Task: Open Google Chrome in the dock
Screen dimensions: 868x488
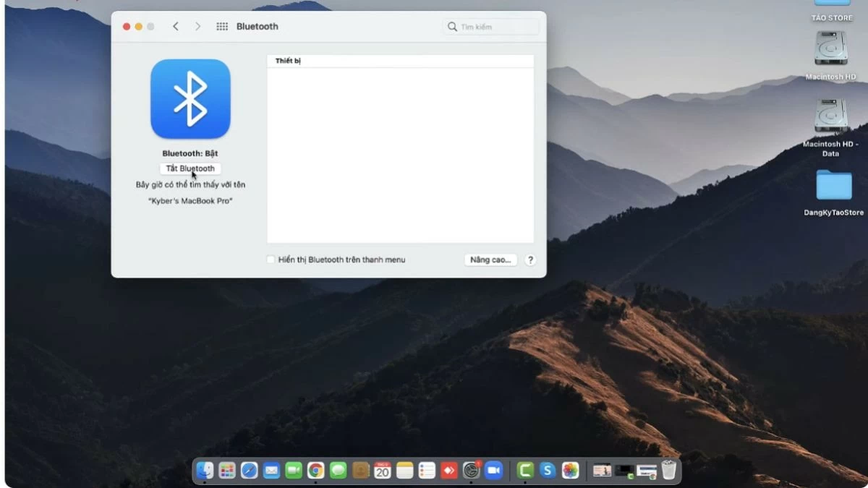Action: click(315, 471)
